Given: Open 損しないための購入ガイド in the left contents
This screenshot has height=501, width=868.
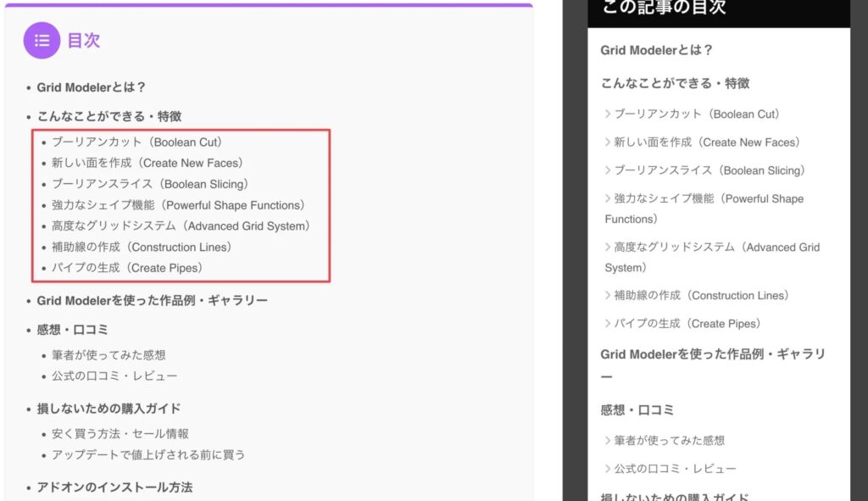Looking at the screenshot, I should (108, 409).
